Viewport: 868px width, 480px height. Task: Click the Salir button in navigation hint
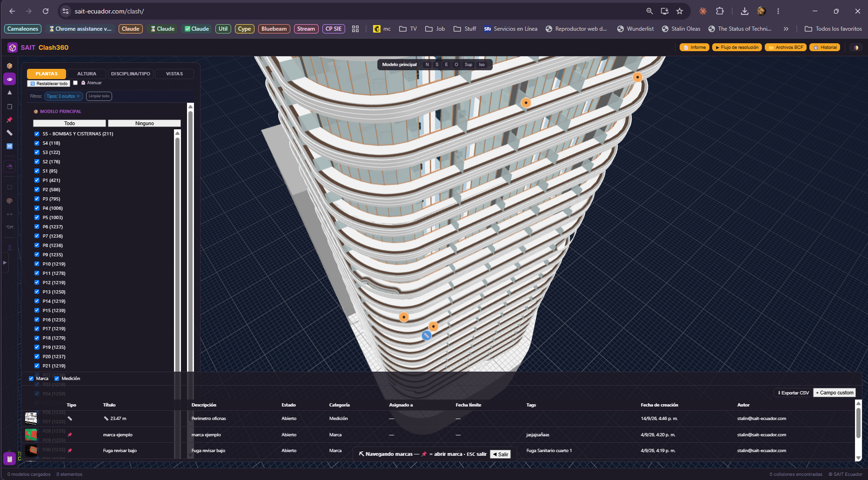pos(501,454)
